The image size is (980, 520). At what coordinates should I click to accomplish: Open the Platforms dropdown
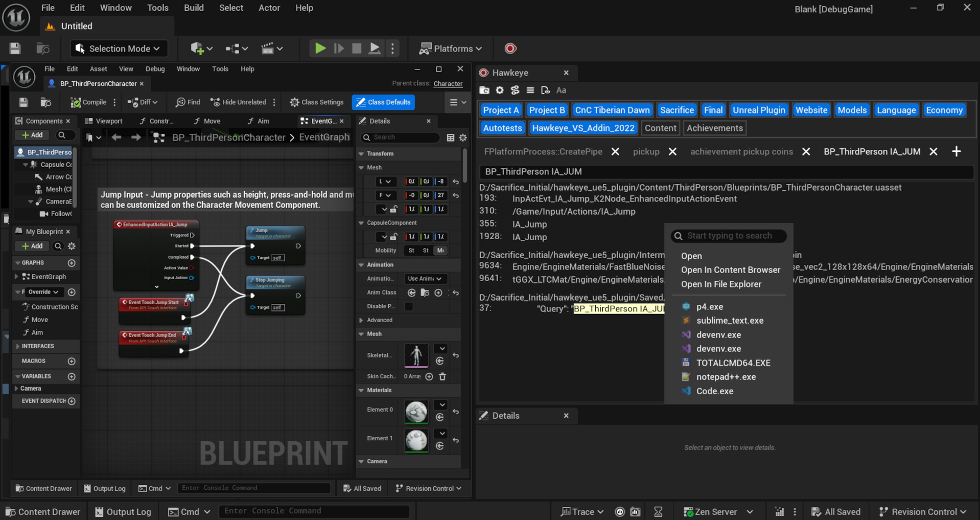click(451, 49)
